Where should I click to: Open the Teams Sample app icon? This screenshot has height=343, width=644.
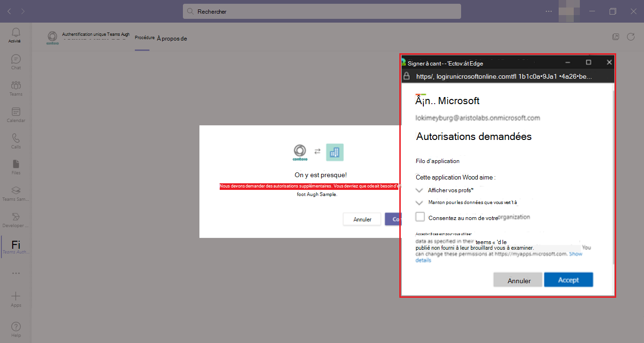(x=16, y=194)
